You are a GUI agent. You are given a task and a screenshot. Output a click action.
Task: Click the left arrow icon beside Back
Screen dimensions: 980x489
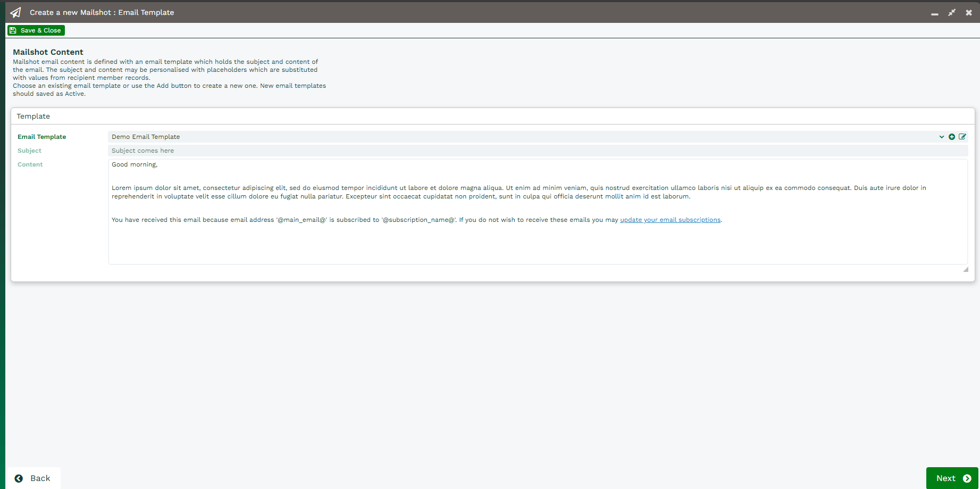19,478
